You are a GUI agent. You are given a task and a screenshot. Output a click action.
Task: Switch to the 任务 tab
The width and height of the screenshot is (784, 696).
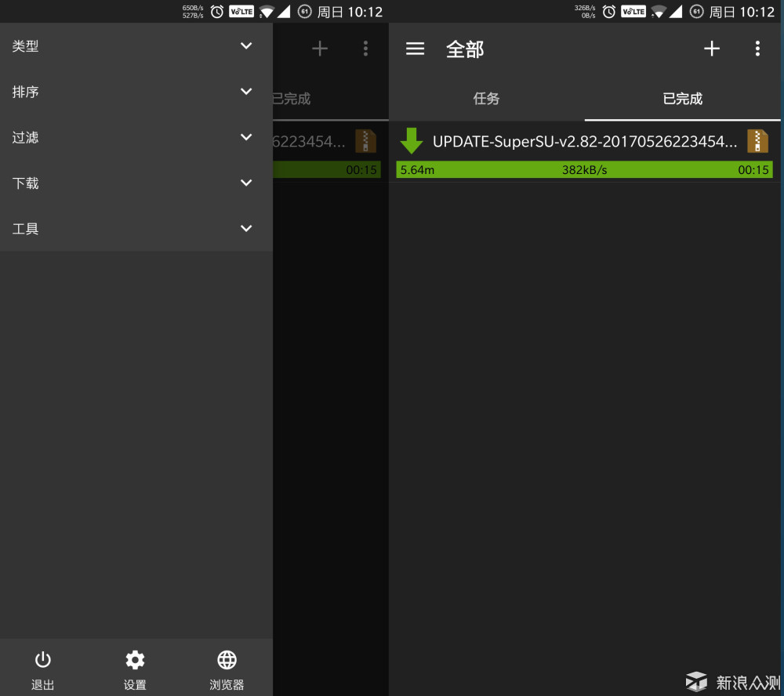pos(487,99)
